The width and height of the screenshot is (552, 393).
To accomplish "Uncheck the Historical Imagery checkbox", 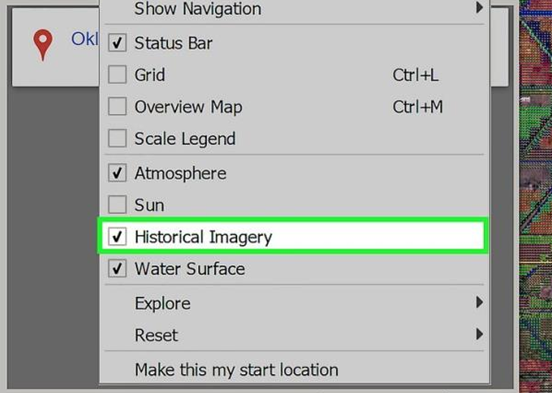I will [117, 236].
